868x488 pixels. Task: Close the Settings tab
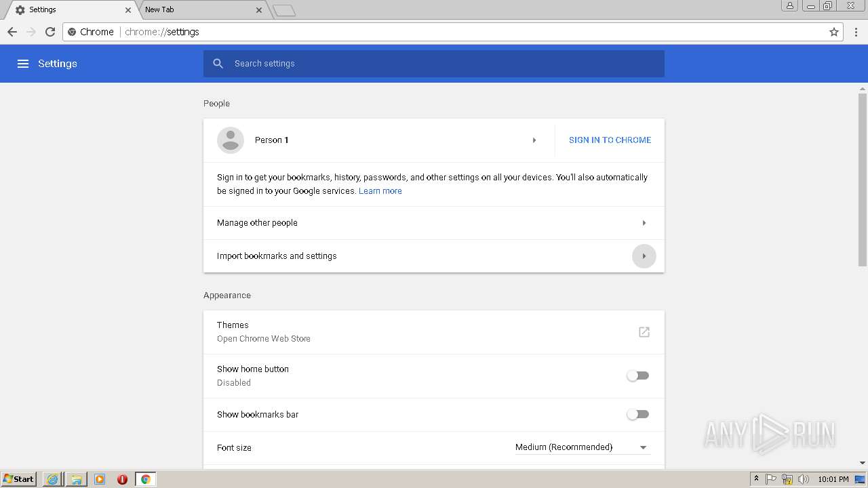pyautogui.click(x=128, y=10)
